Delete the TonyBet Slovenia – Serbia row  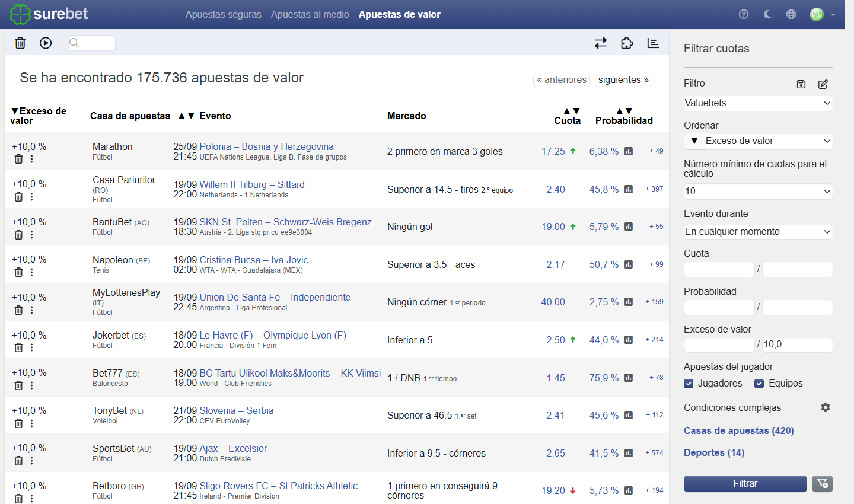18,423
